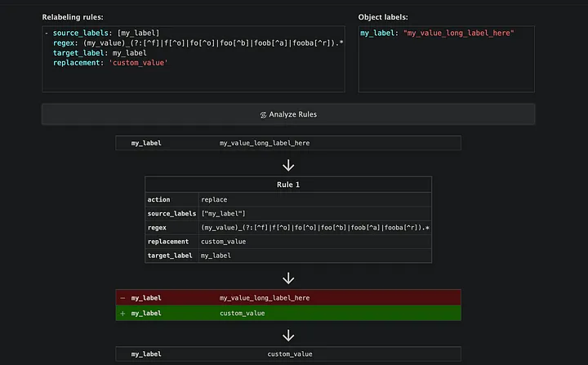
Task: Select the custom_value replacement cell in Rule 1
Action: click(315, 242)
